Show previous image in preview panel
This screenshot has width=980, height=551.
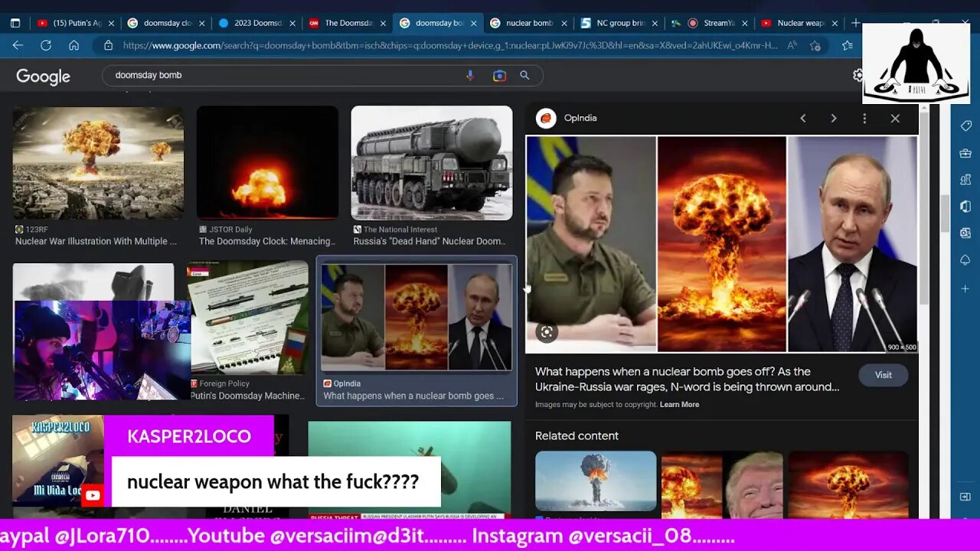(x=802, y=118)
